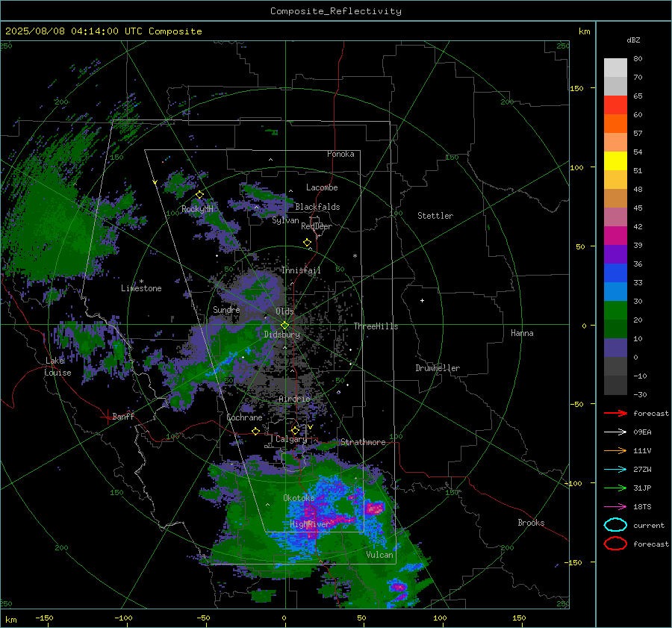Click the 09EA legend label

pos(642,432)
